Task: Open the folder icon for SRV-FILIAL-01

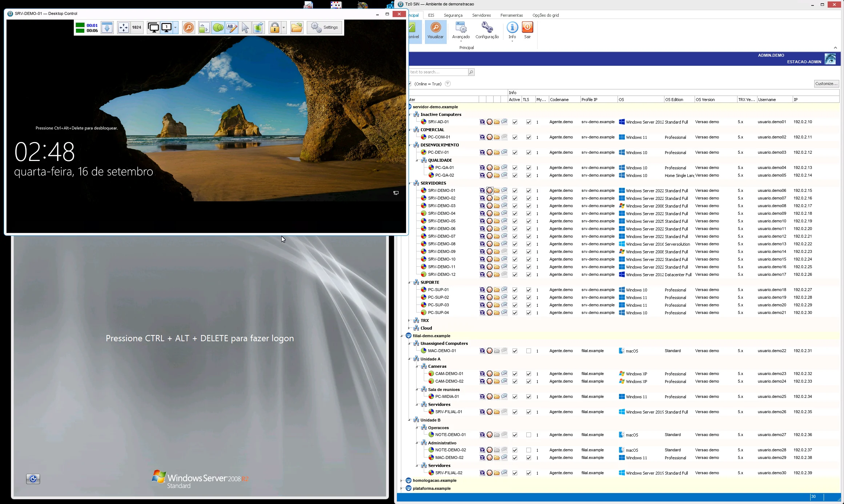Action: 497,412
